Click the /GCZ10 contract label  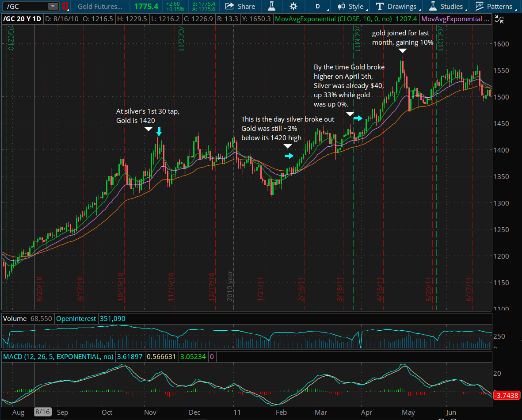coord(11,38)
